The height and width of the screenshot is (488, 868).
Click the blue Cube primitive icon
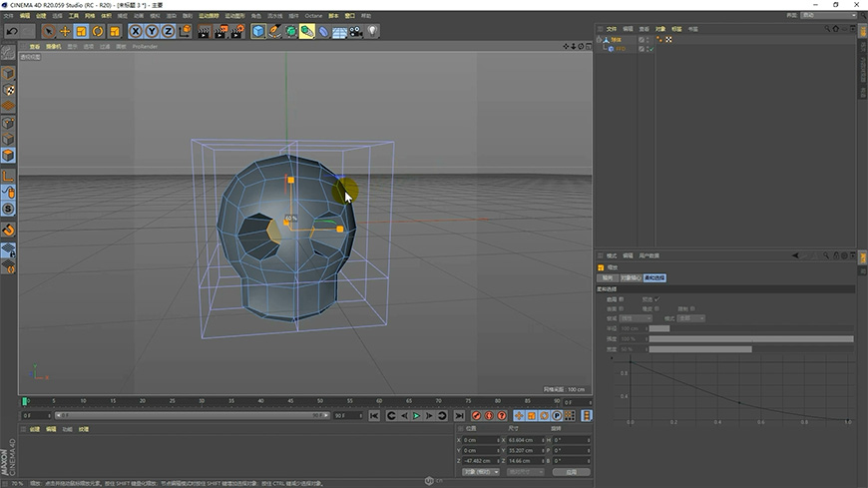click(x=258, y=32)
